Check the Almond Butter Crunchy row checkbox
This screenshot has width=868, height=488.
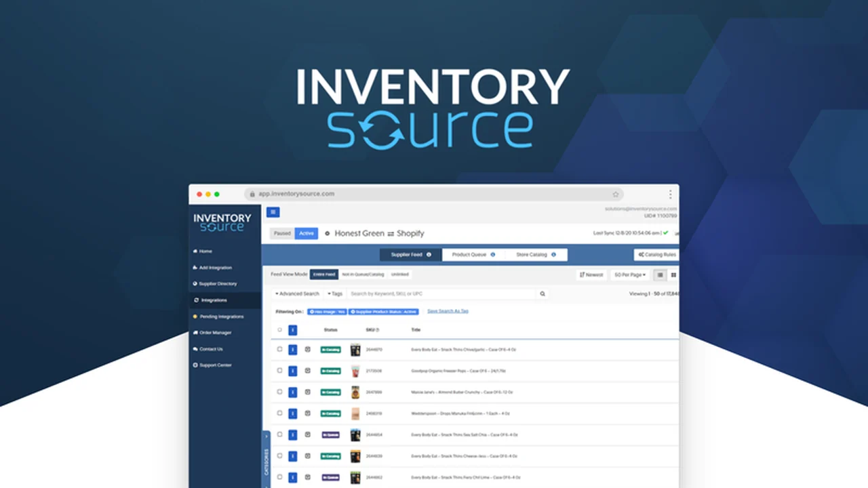[x=279, y=392]
